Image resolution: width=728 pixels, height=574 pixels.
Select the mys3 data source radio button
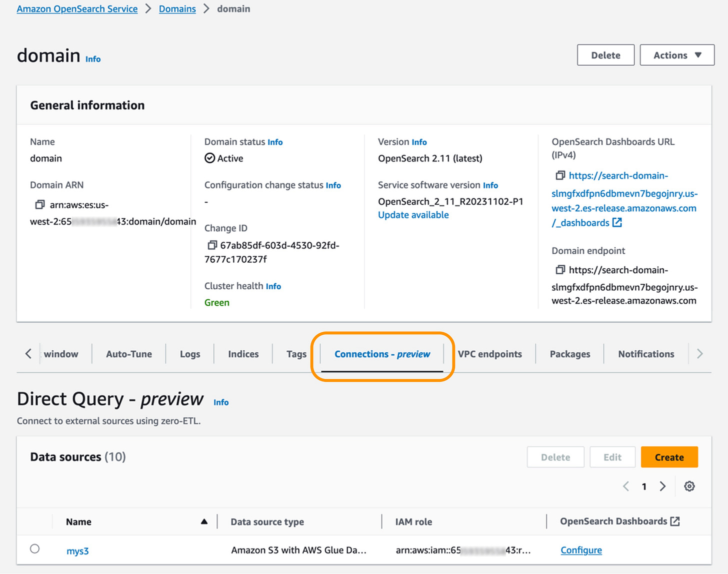pyautogui.click(x=34, y=549)
